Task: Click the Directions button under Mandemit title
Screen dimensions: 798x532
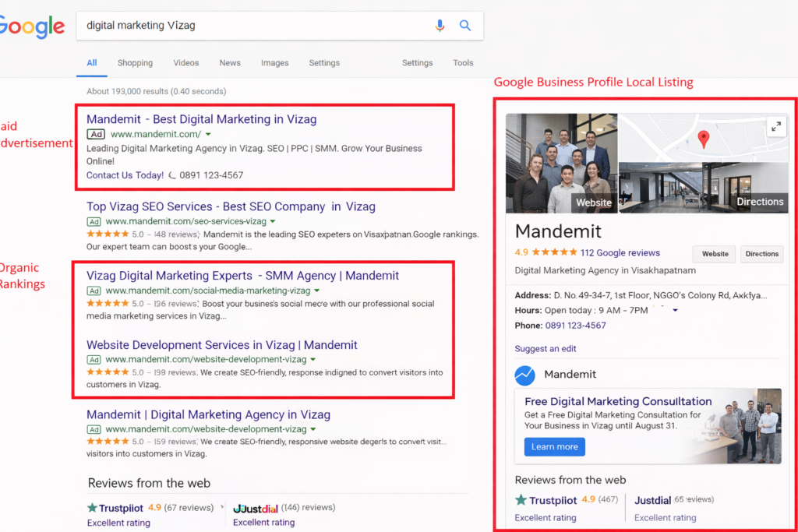Action: click(761, 254)
